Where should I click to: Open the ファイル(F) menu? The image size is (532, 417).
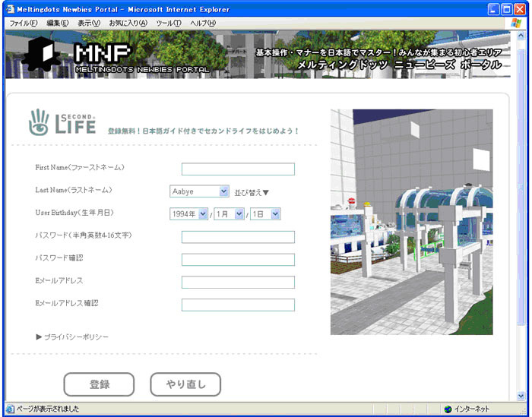[x=24, y=23]
